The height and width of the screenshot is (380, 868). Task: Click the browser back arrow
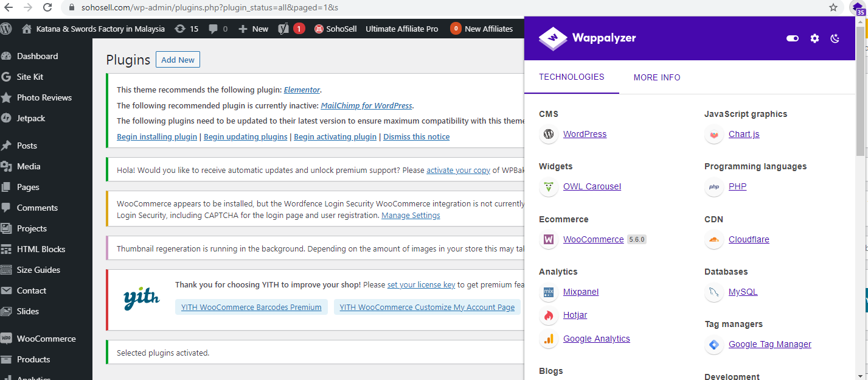pos(9,8)
